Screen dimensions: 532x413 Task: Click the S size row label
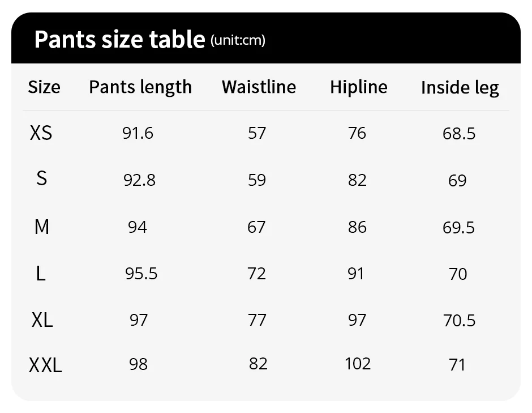point(41,178)
